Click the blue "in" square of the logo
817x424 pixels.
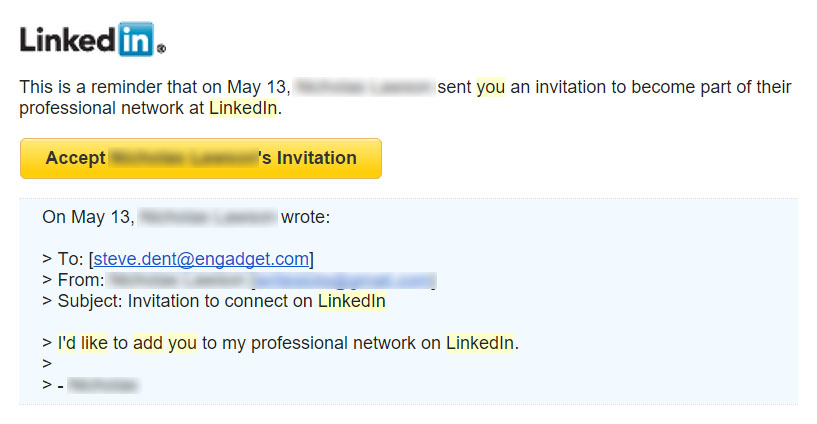(x=136, y=40)
